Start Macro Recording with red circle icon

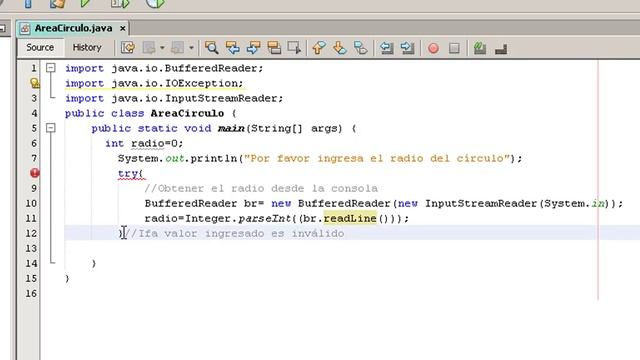pyautogui.click(x=433, y=48)
